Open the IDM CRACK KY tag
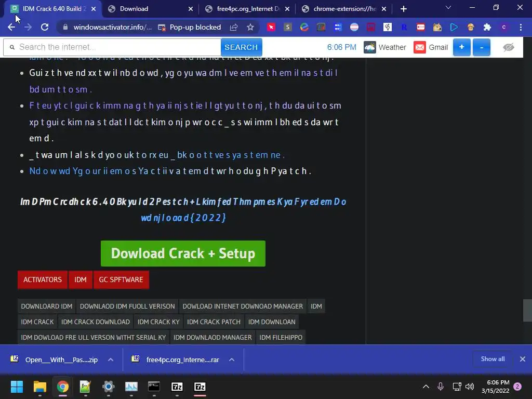The image size is (532, 399). (x=158, y=322)
